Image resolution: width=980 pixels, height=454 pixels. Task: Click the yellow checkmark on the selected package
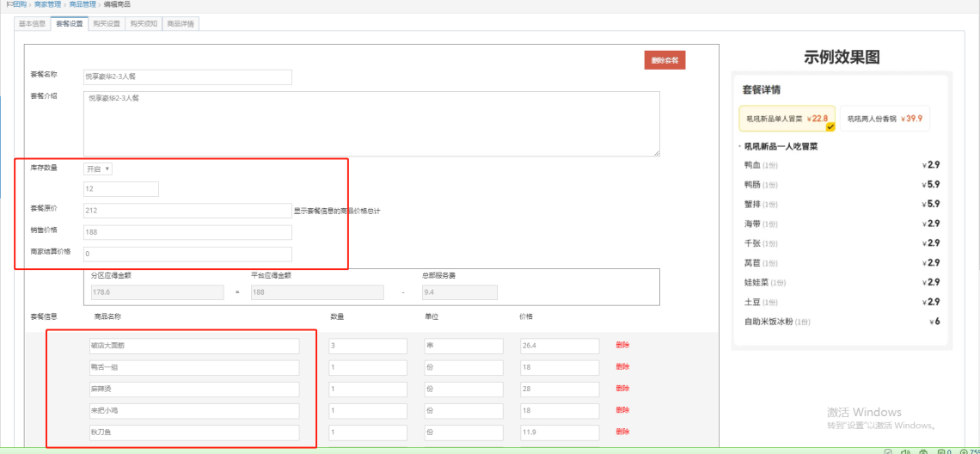[830, 126]
